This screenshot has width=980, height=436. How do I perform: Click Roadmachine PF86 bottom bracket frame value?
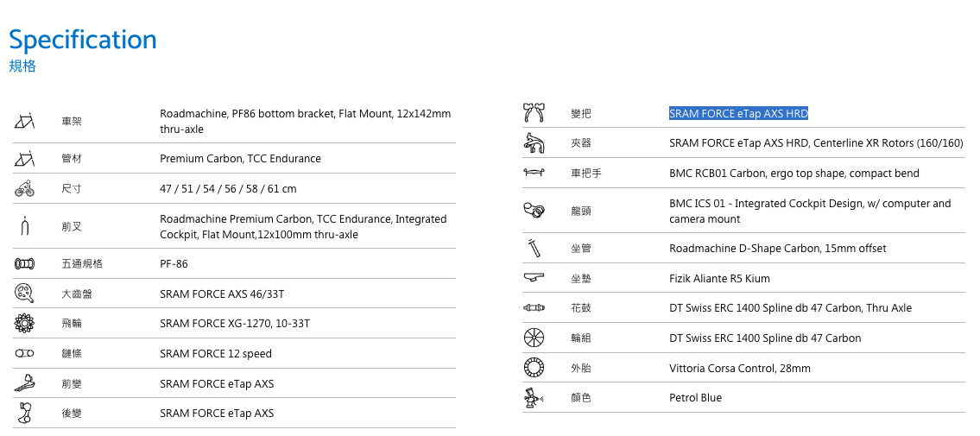click(x=306, y=121)
